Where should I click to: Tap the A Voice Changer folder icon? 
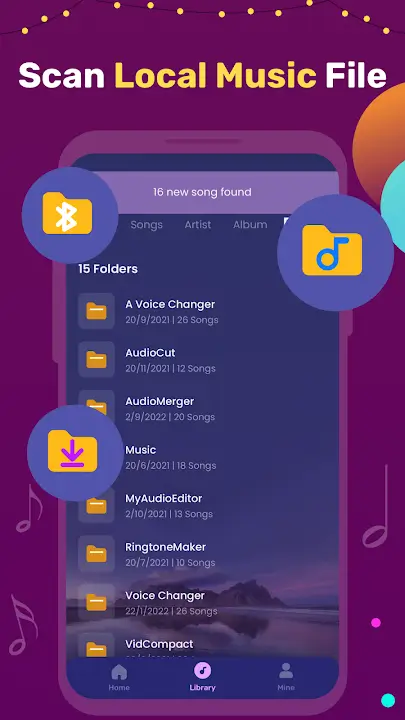(x=96, y=311)
